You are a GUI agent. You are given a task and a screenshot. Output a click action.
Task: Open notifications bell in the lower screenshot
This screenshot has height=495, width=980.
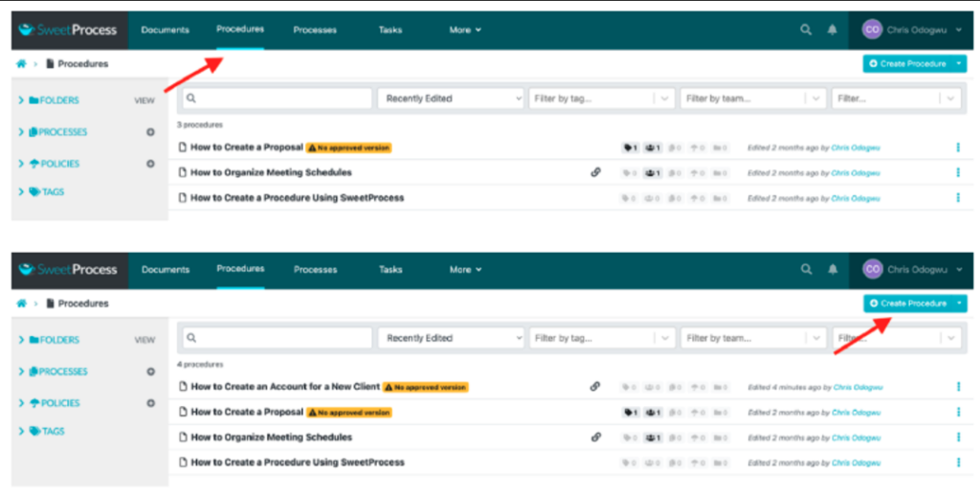click(x=833, y=269)
